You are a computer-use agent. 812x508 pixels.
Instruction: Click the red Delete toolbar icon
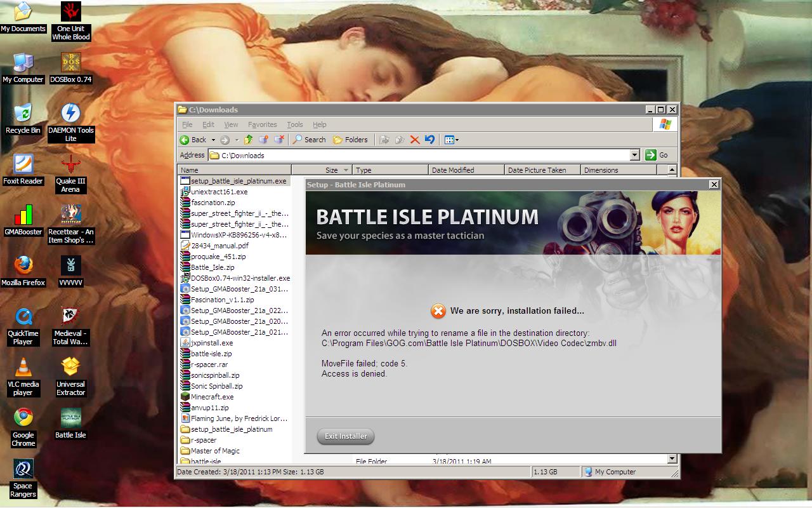[415, 140]
